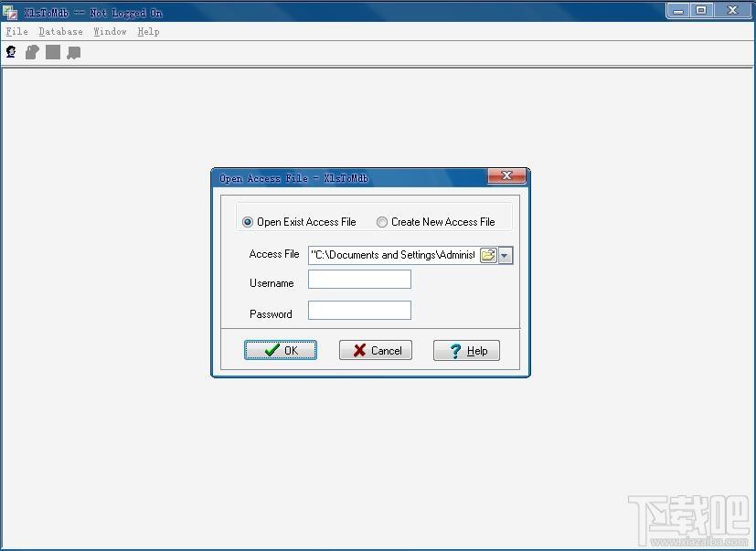The image size is (756, 551).
Task: Open the Database menu
Action: 60,31
